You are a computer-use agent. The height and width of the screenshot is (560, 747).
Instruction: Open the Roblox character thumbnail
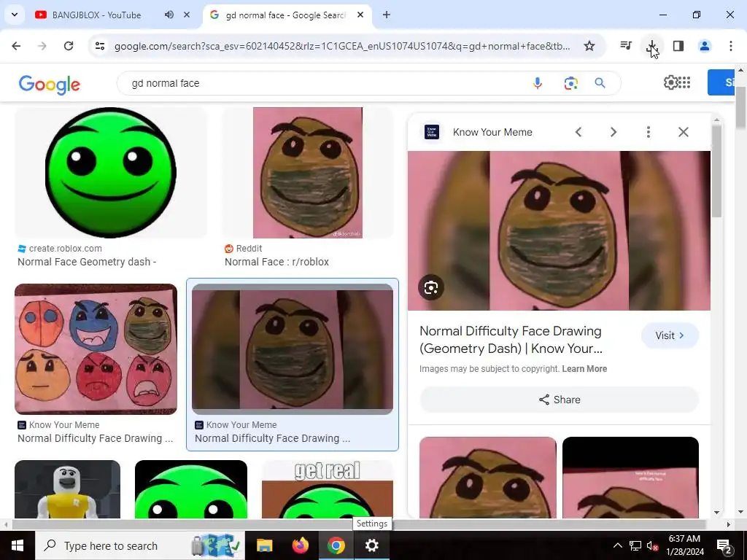68,489
